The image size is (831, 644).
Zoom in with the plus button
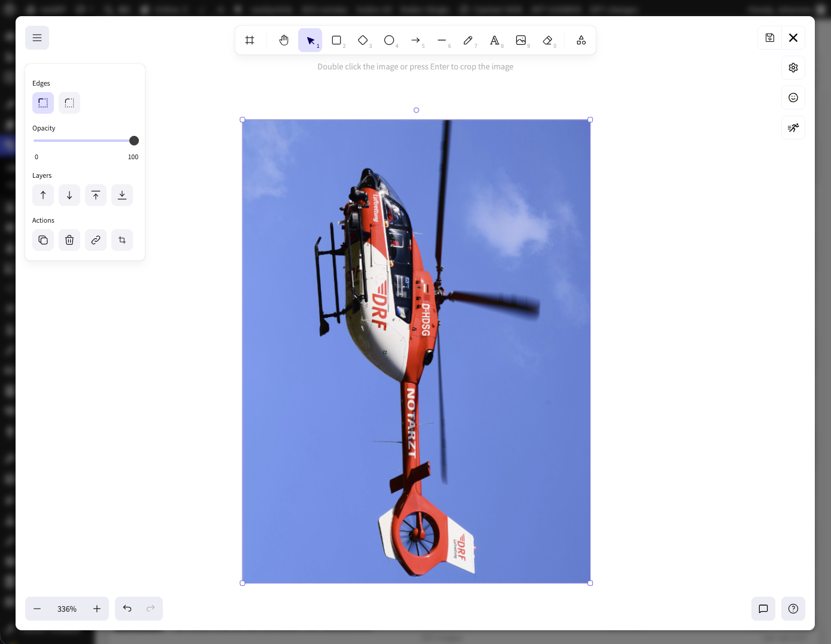[97, 609]
